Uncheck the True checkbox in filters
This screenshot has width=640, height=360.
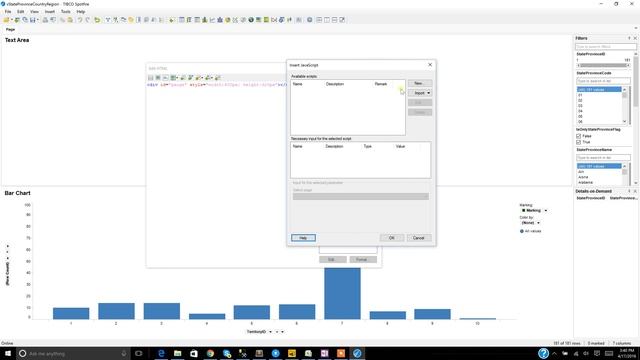click(578, 142)
